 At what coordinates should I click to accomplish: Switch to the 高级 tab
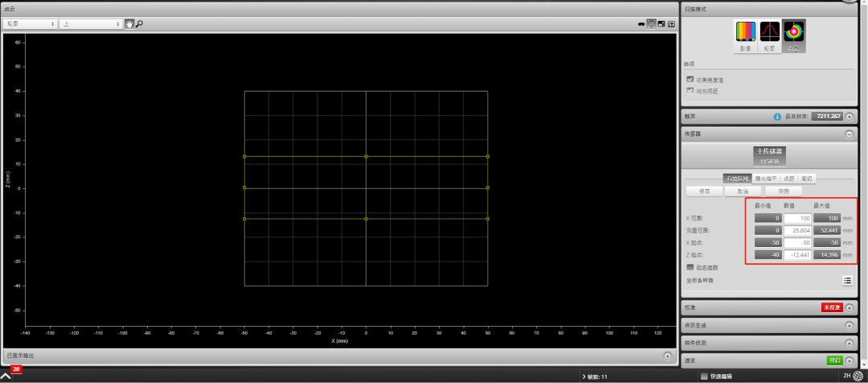pos(807,179)
